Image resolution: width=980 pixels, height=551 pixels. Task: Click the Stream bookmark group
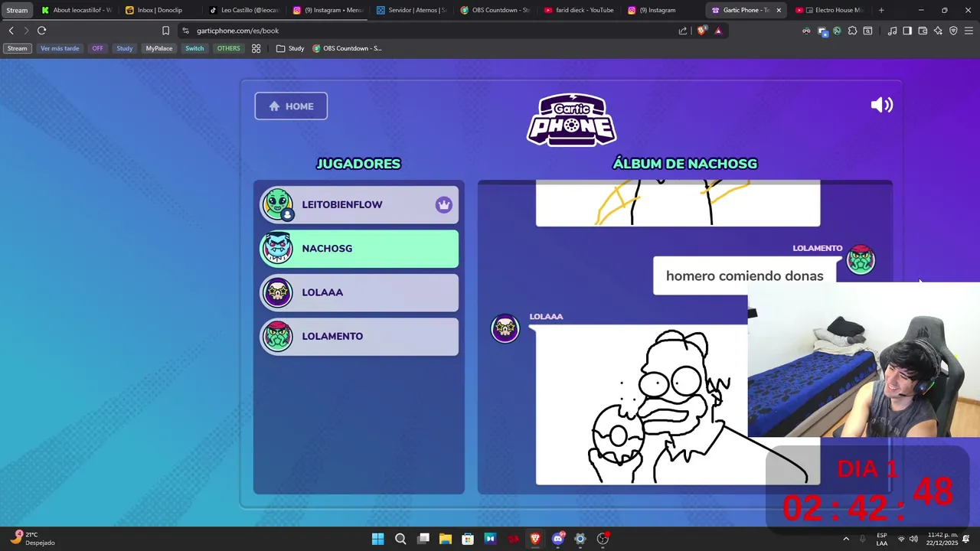[x=17, y=48]
